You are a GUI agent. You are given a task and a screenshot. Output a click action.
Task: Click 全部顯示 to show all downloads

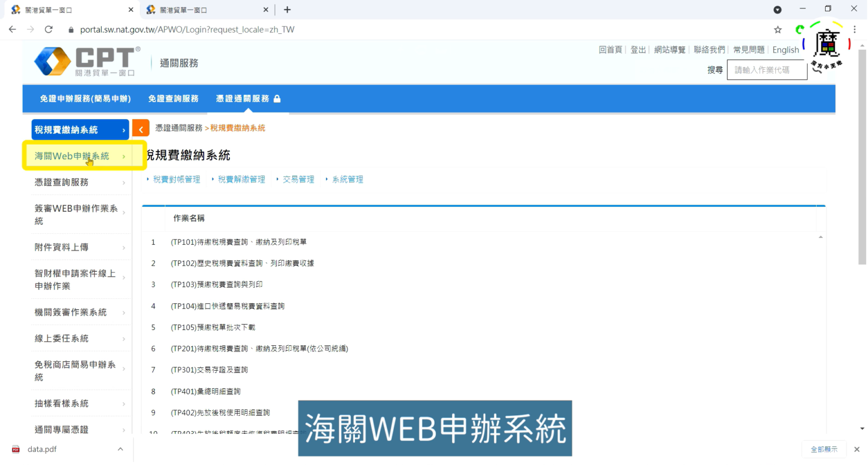click(824, 449)
